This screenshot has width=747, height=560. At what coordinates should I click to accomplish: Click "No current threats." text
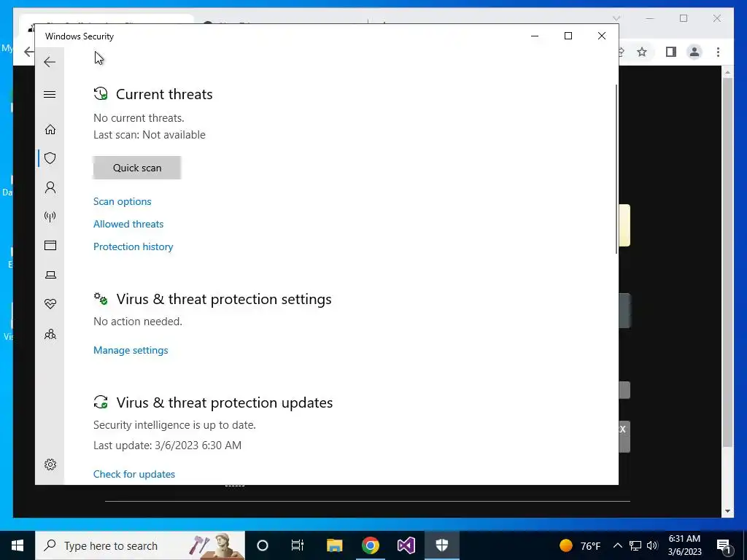[x=139, y=117]
